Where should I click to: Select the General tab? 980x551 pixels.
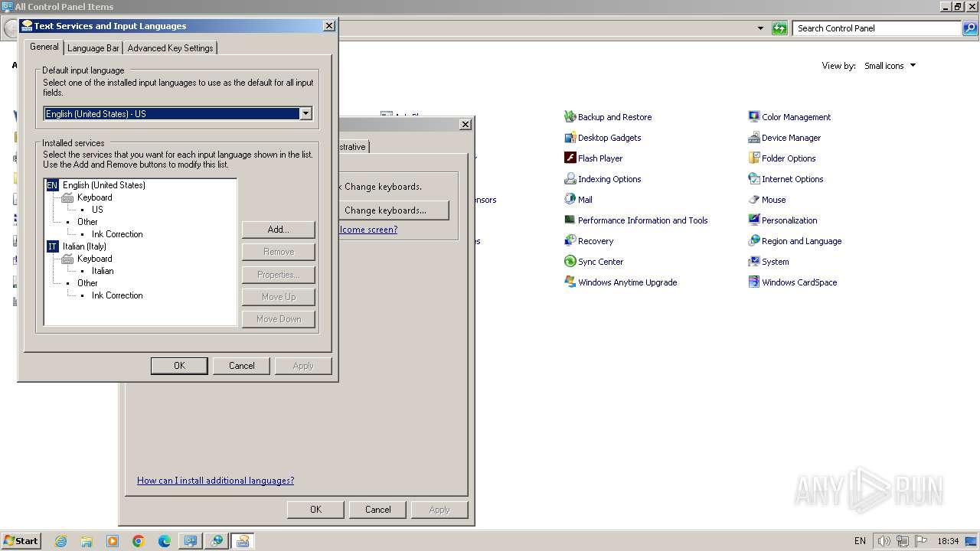point(44,47)
